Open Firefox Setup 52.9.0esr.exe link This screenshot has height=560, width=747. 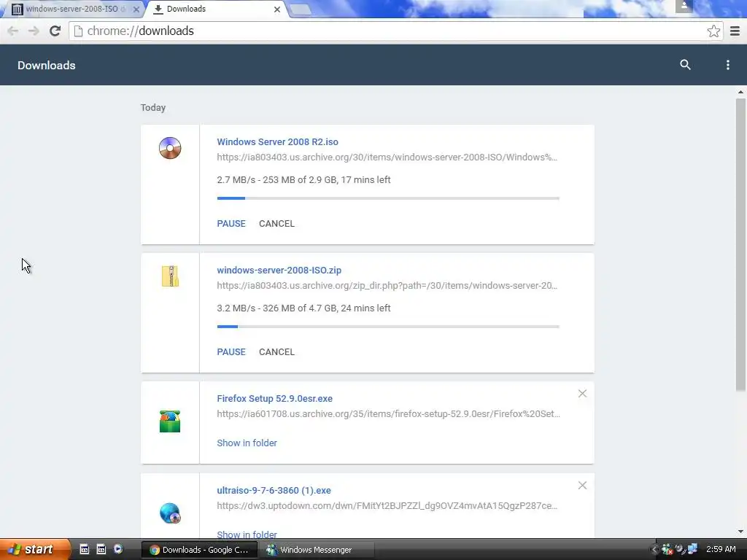[x=274, y=399]
